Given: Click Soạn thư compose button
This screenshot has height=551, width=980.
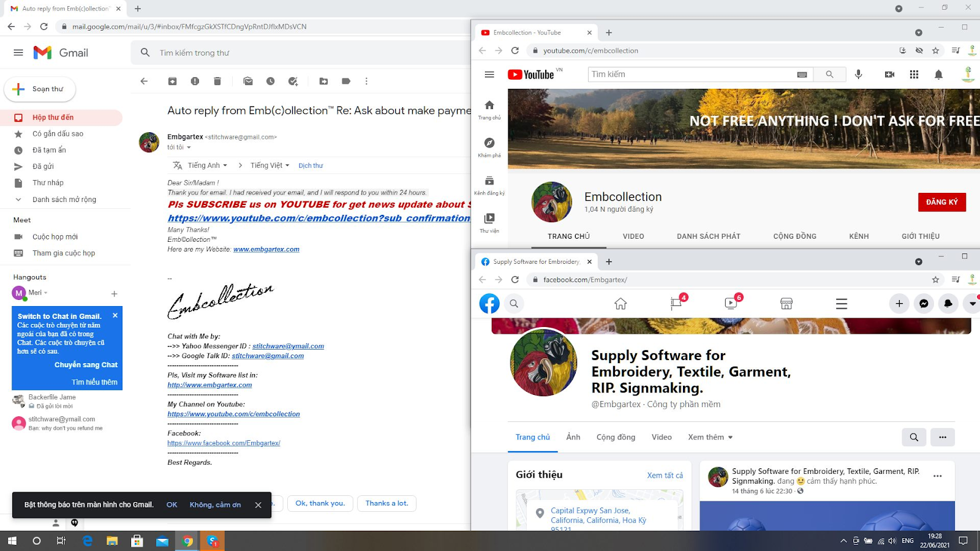Looking at the screenshot, I should pos(40,89).
